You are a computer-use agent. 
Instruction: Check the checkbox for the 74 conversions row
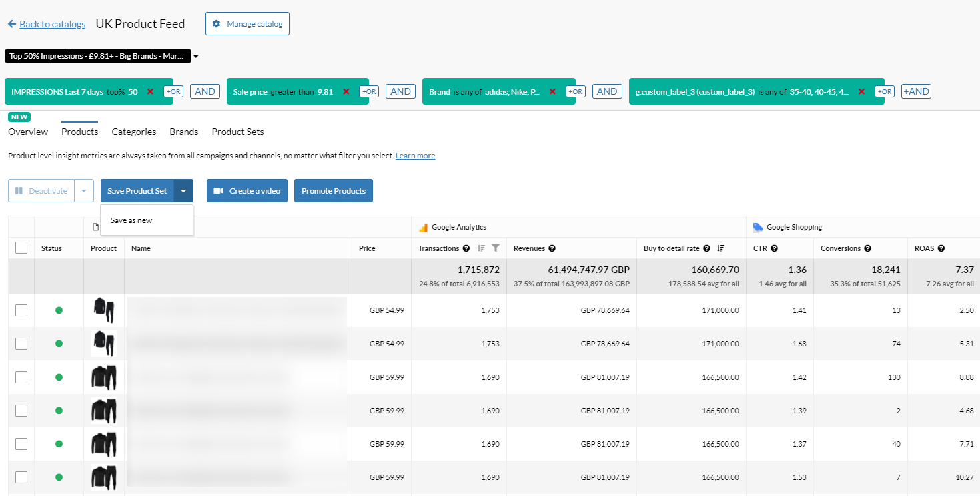click(21, 344)
